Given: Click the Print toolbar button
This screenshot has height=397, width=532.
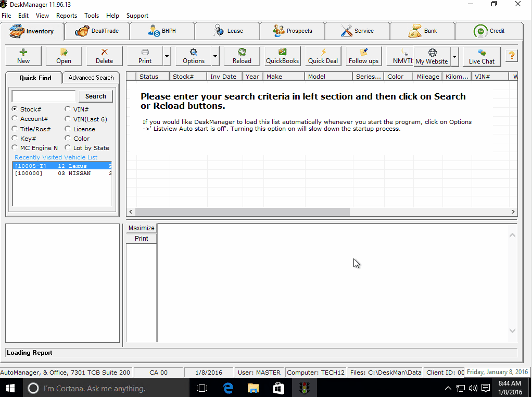Looking at the screenshot, I should click(x=145, y=56).
